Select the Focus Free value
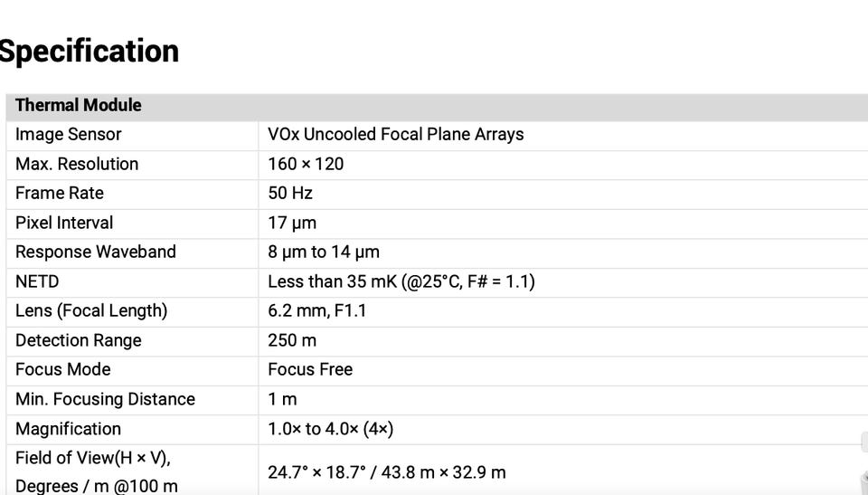Viewport: 868px width, 495px height. coord(310,369)
